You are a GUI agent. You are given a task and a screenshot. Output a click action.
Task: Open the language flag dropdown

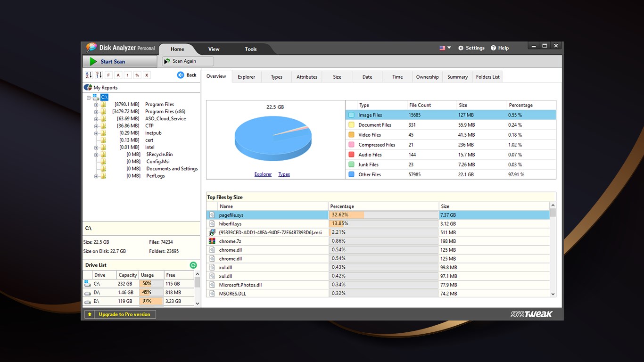(x=445, y=48)
